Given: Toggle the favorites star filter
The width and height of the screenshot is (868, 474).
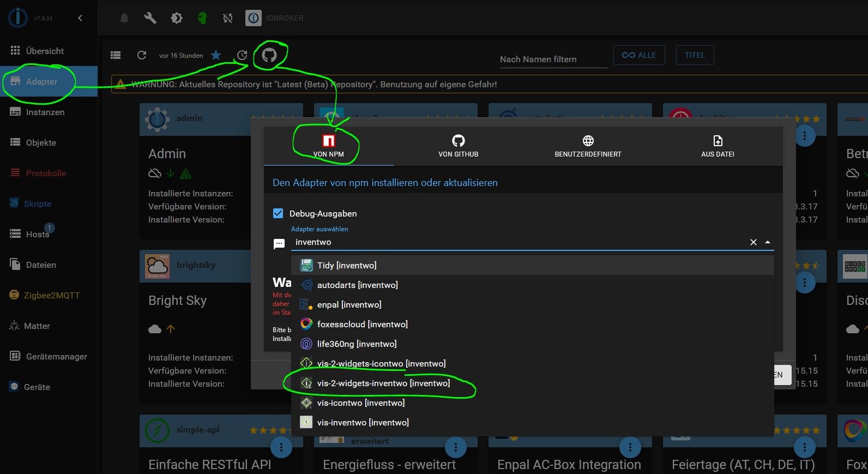Looking at the screenshot, I should pos(216,55).
